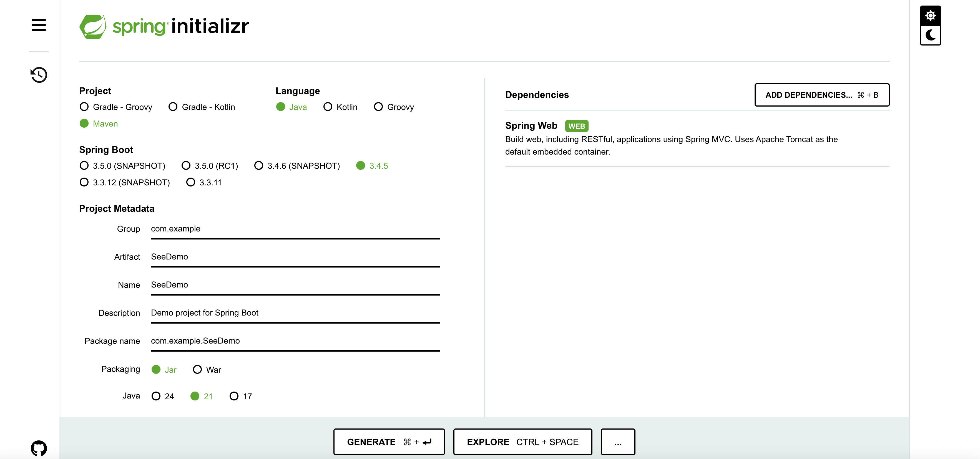Switch to light theme sun icon
980x459 pixels.
(x=930, y=16)
